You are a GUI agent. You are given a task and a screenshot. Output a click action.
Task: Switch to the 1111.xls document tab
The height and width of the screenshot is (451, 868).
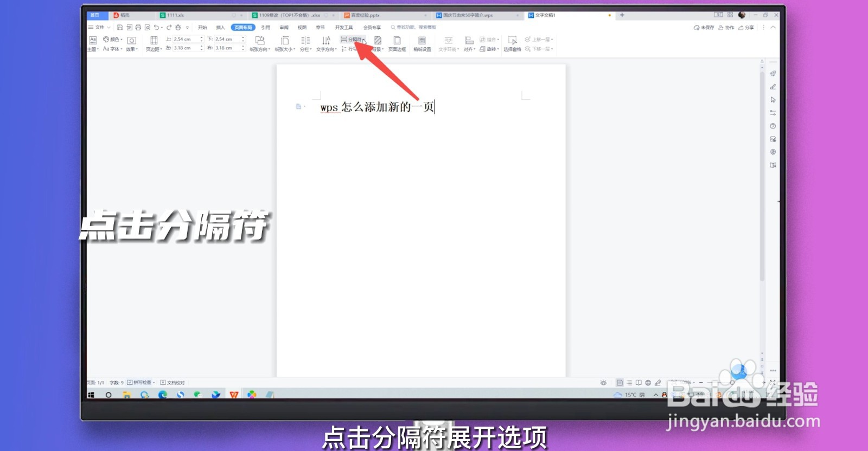[201, 15]
